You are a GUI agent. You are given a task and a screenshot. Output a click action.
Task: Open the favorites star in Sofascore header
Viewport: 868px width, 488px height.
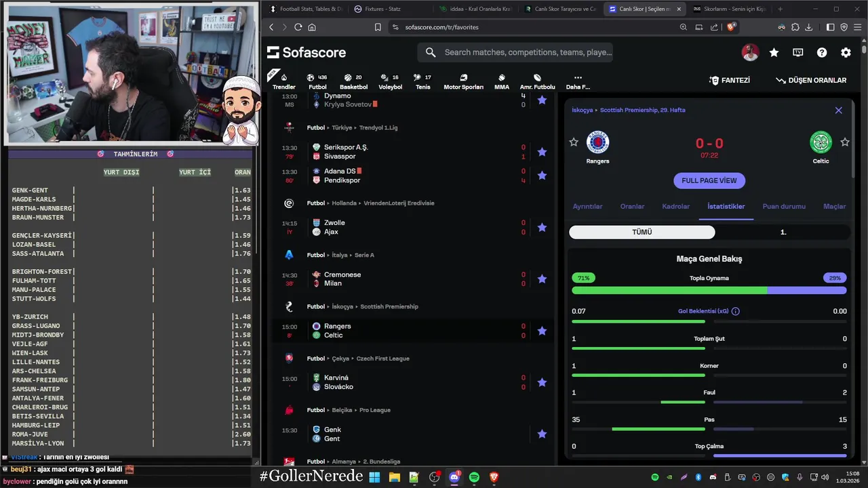point(774,52)
